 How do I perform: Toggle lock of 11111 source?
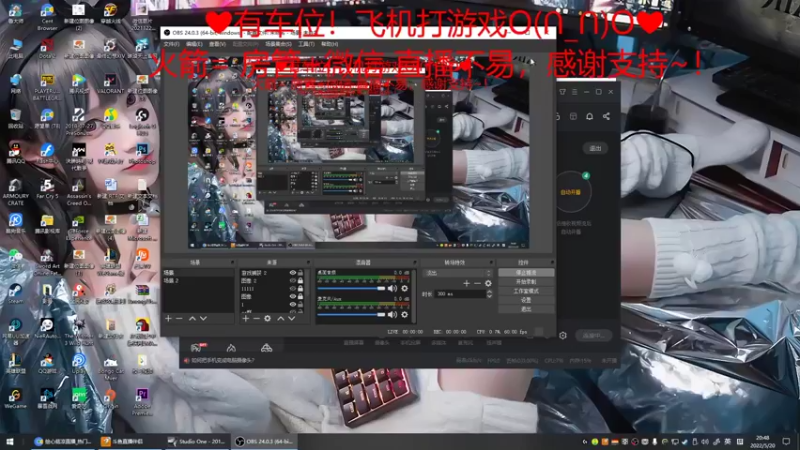point(300,289)
